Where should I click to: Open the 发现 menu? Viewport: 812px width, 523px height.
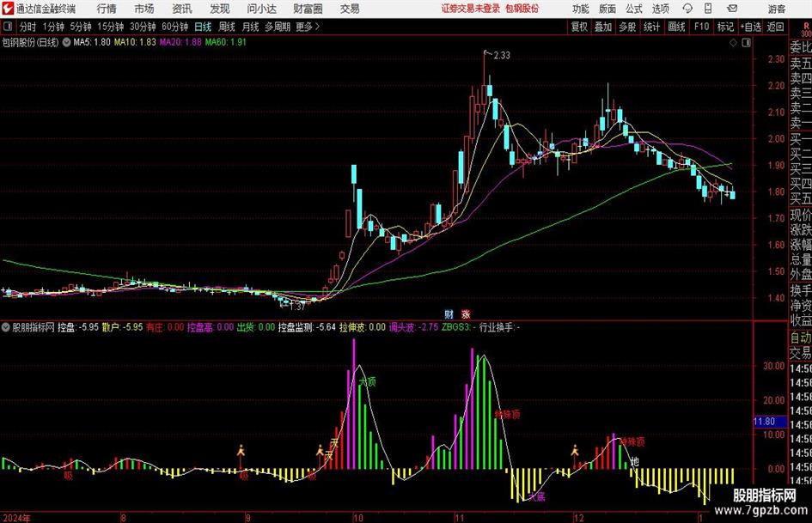220,9
